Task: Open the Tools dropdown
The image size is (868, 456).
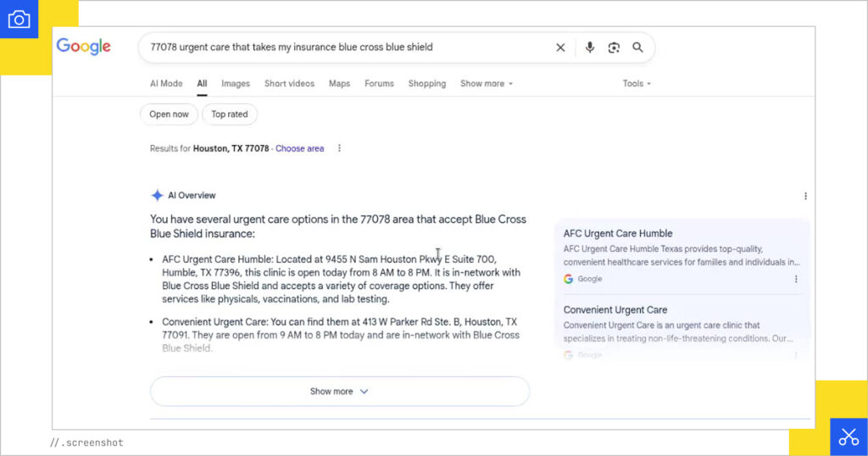Action: pos(637,84)
